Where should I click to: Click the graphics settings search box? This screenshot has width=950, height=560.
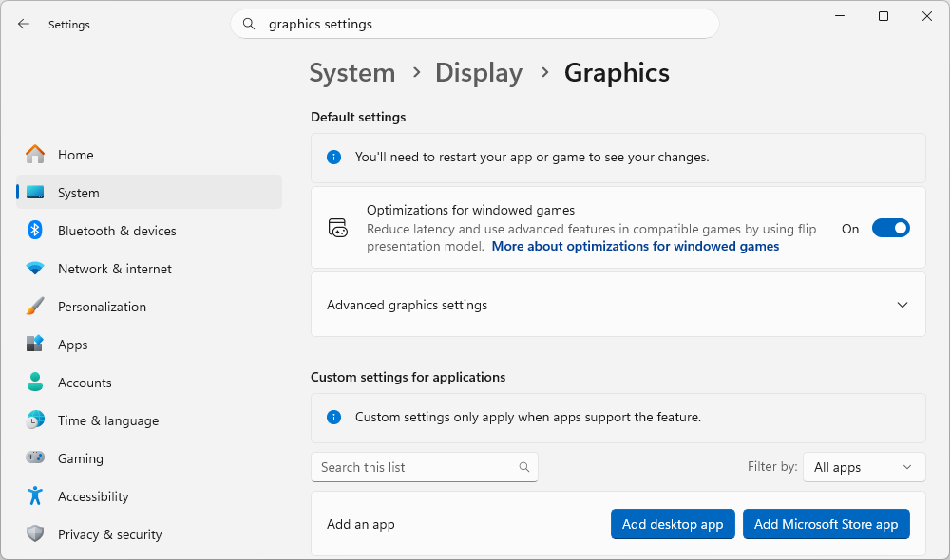coord(474,24)
